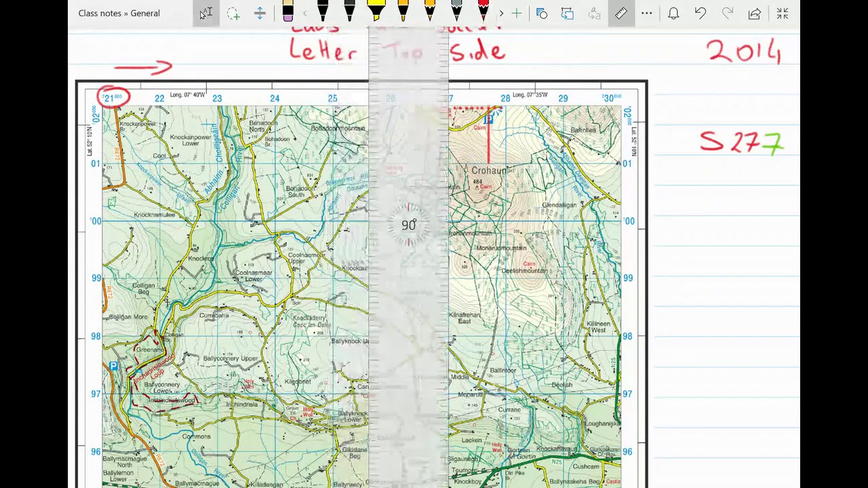
Task: Select the object select or type text tool
Action: [206, 13]
